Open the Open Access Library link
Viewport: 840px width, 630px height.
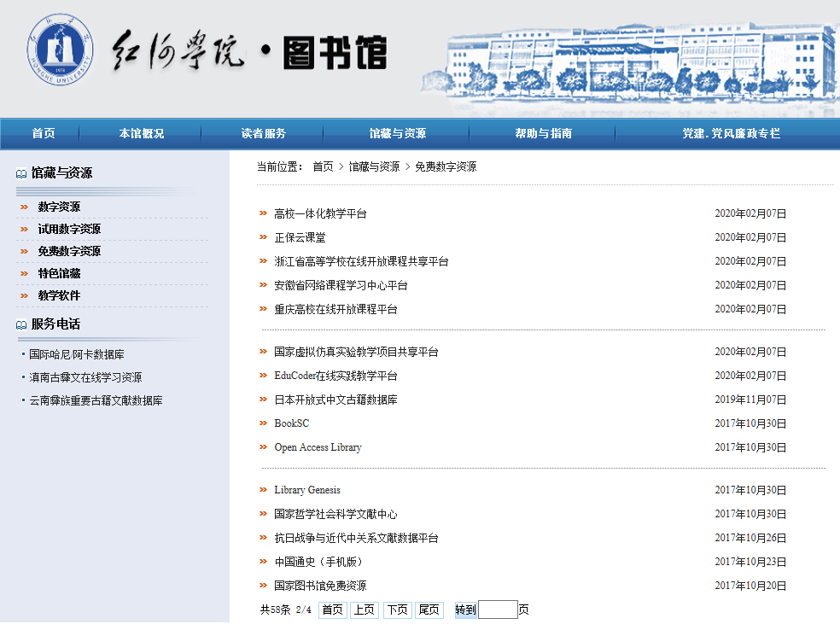pos(318,447)
